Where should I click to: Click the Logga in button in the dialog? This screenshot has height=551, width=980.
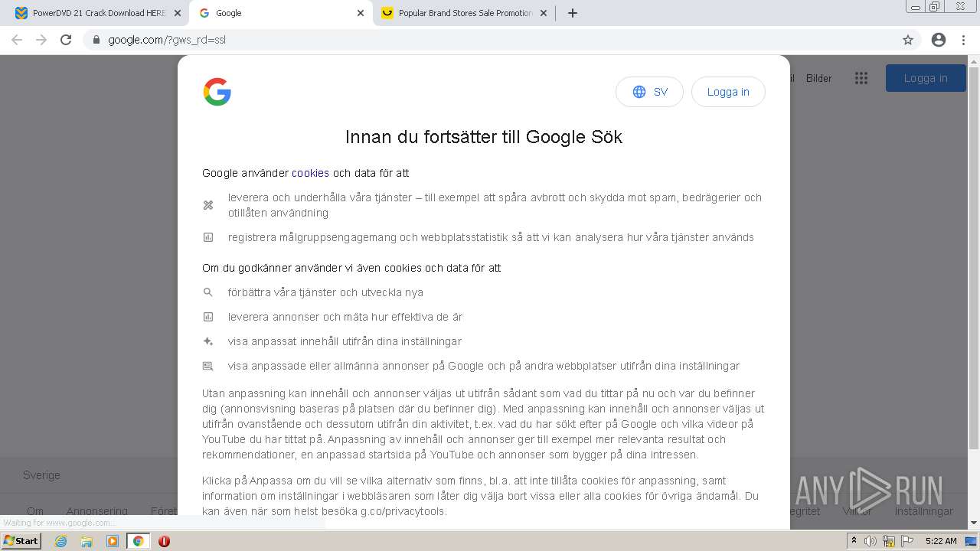[x=728, y=92]
